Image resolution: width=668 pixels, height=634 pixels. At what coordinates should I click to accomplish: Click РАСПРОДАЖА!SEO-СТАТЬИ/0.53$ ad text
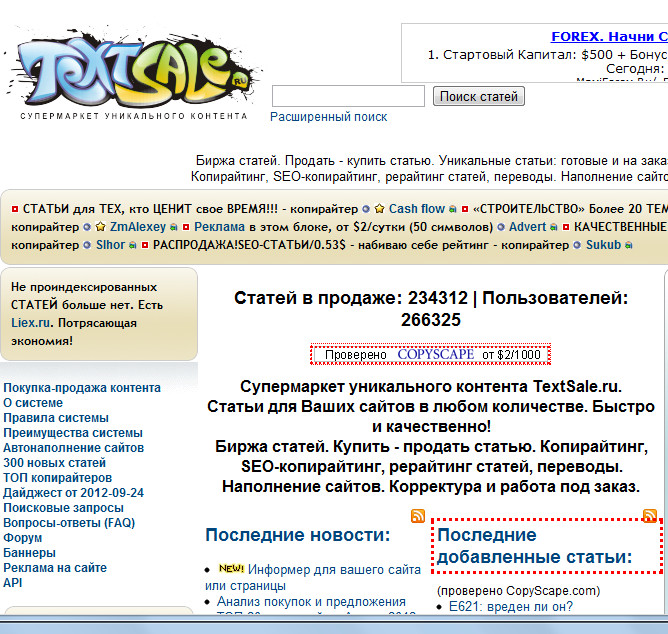249,245
